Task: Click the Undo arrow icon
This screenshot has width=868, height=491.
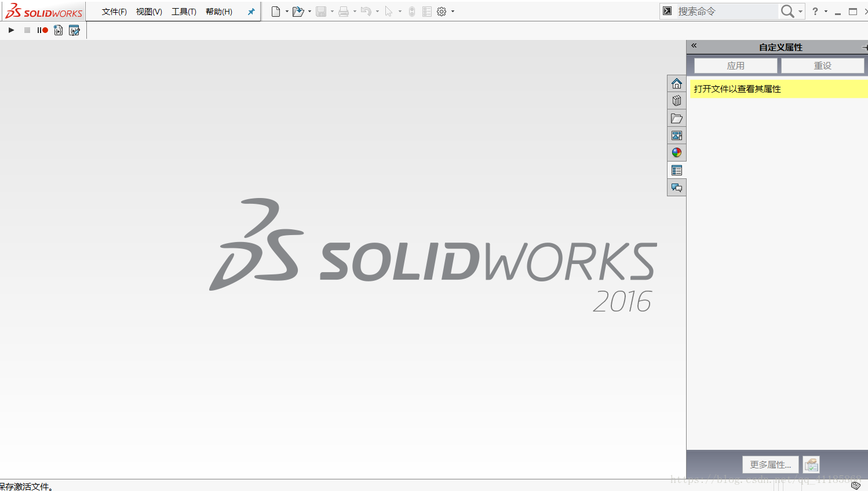Action: click(366, 12)
